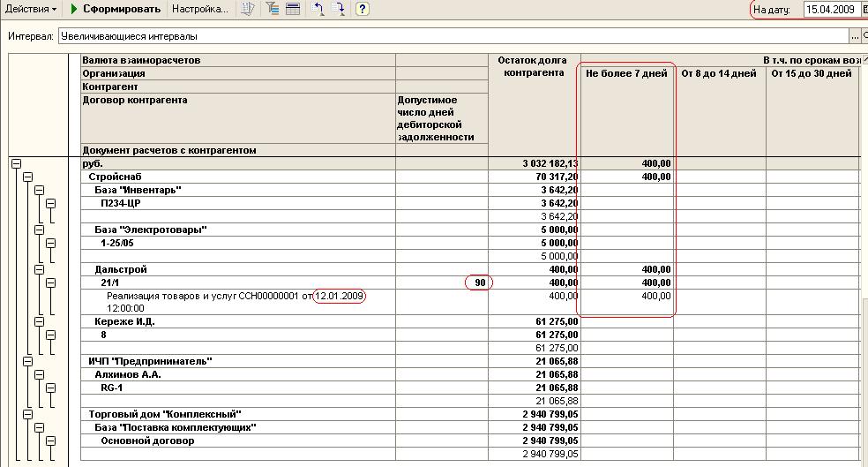
Task: Select the ИЧП "Предприниматель" cell
Action: coord(238,361)
